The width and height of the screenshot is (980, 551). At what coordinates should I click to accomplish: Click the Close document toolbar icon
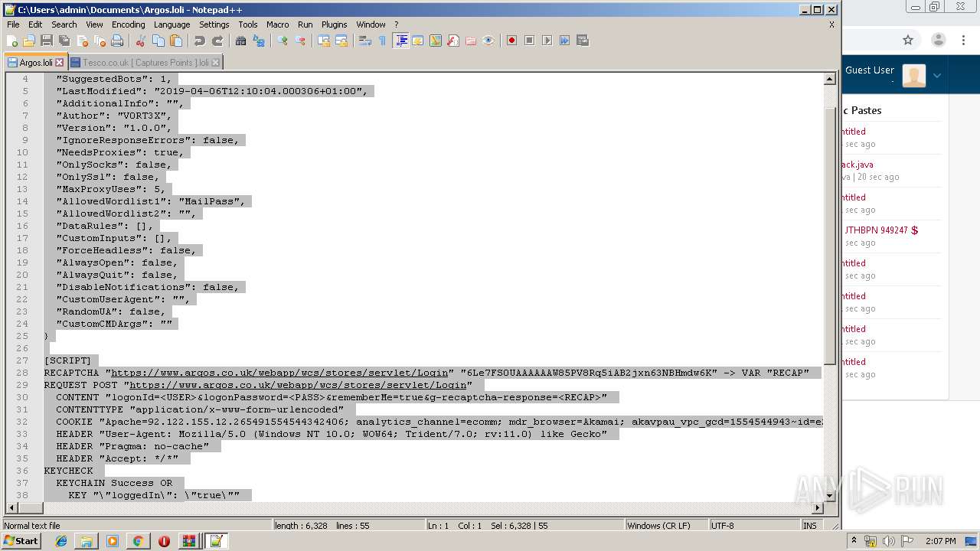coord(82,41)
